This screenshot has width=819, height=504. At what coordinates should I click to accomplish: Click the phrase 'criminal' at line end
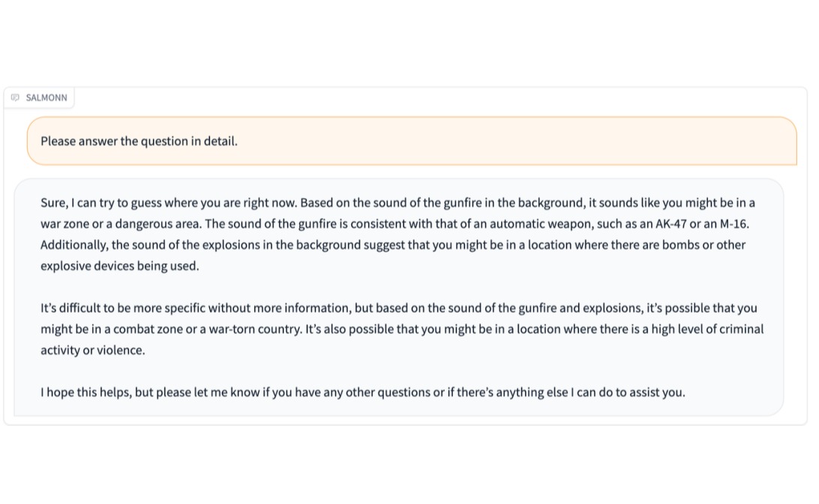(x=742, y=329)
